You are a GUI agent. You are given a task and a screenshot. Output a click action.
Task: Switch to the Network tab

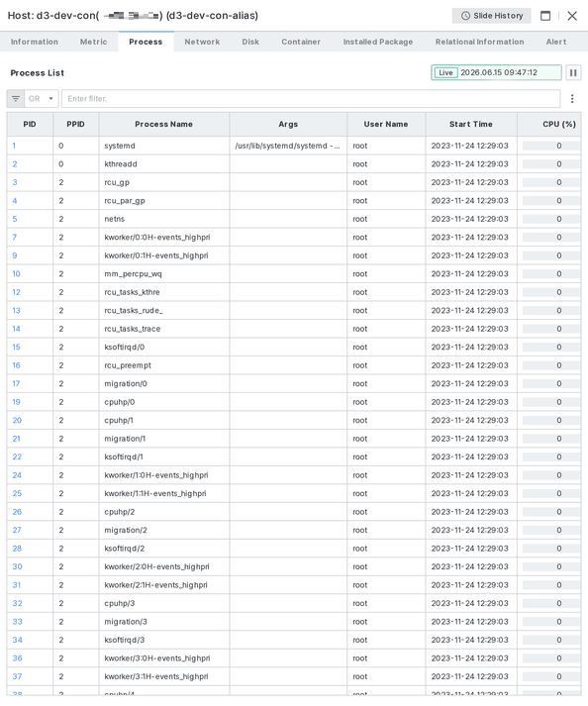[202, 42]
